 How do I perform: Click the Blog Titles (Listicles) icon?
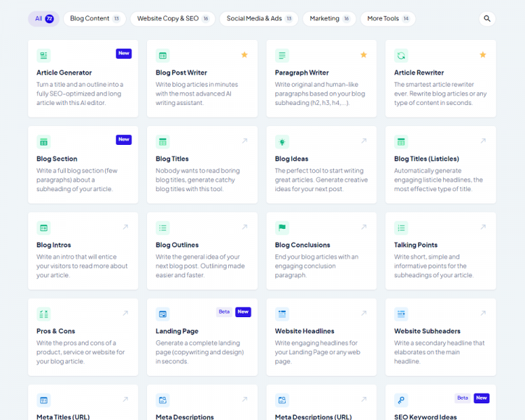tap(401, 142)
